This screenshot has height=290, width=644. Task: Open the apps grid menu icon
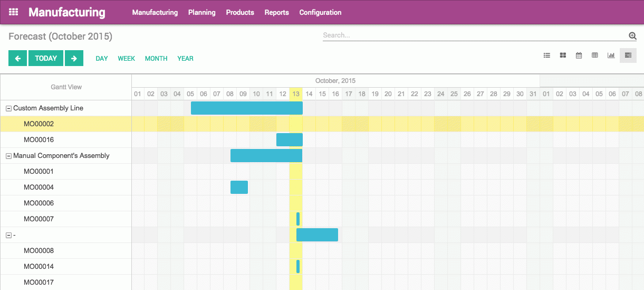[x=14, y=12]
